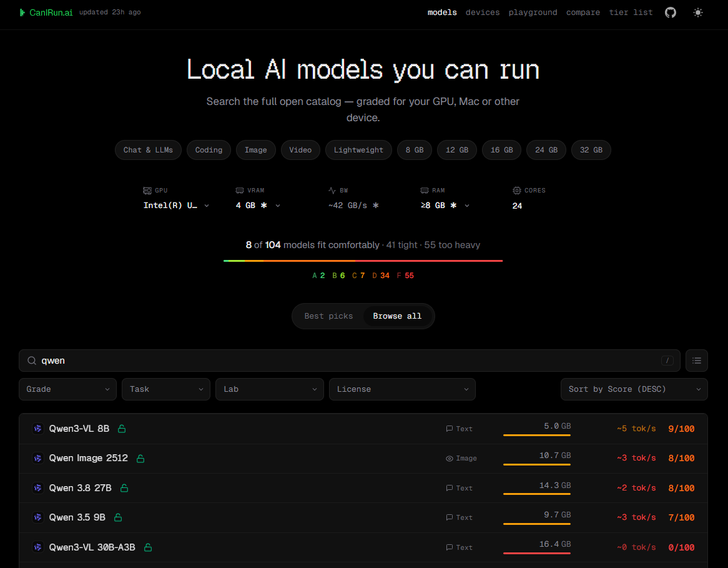This screenshot has width=728, height=568.
Task: Click the RAM memory icon
Action: (425, 191)
